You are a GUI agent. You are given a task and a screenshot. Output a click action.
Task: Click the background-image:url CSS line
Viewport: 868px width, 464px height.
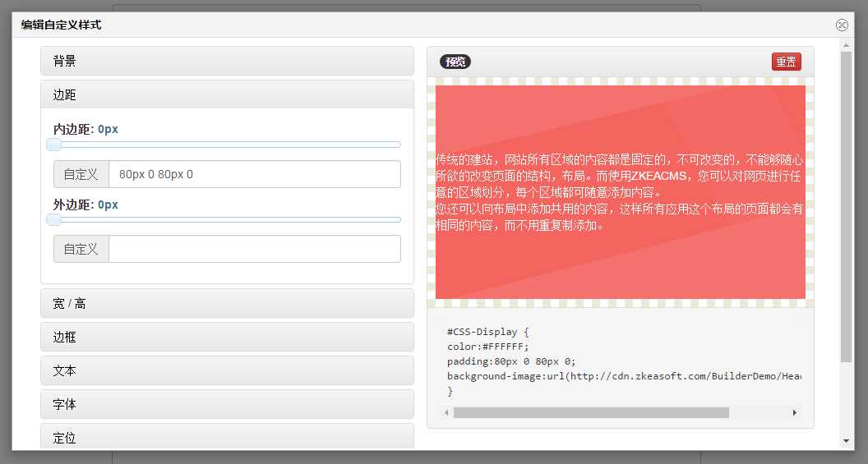pyautogui.click(x=624, y=376)
